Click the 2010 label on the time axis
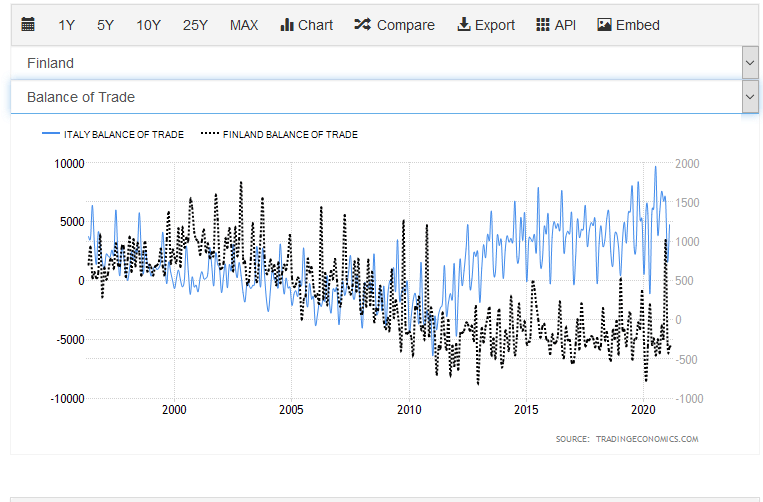 coord(409,410)
